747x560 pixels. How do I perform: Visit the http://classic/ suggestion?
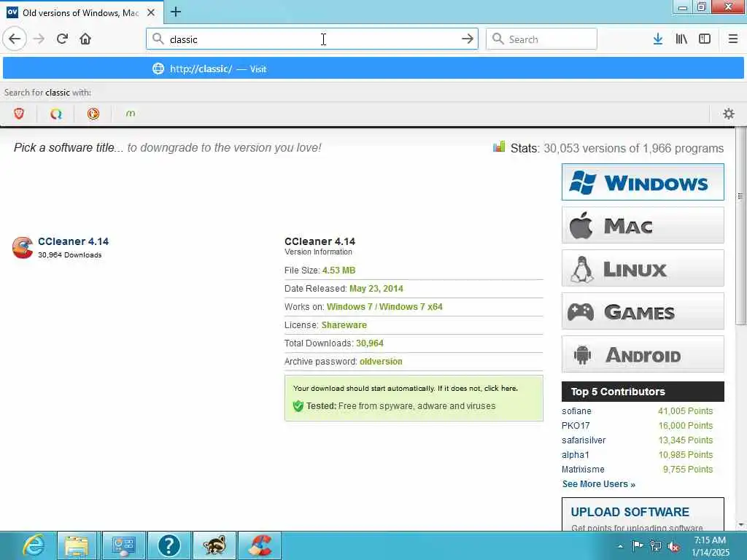(373, 69)
